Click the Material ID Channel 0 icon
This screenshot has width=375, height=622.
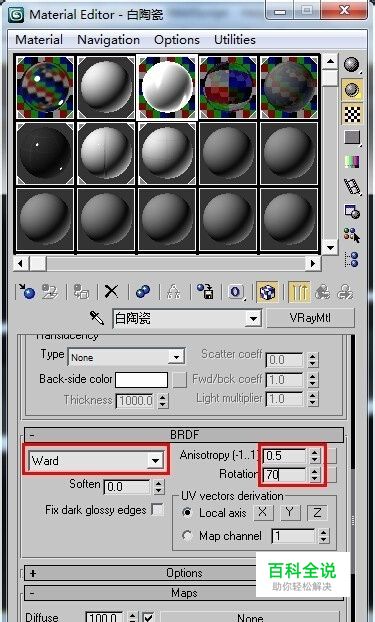[236, 292]
